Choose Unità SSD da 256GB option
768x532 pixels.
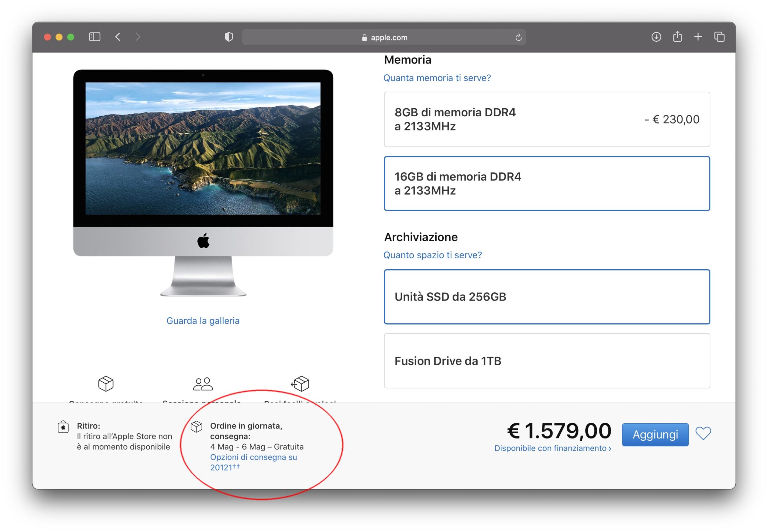547,297
